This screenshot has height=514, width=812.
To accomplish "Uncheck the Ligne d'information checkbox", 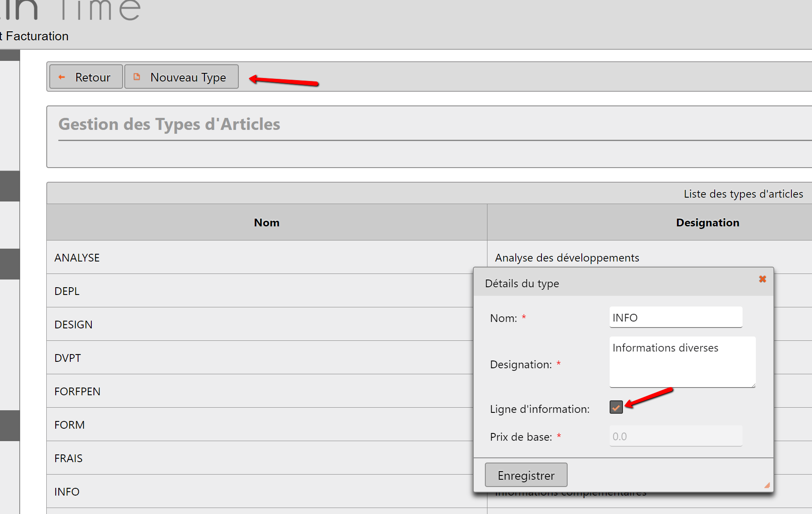I will pyautogui.click(x=616, y=407).
